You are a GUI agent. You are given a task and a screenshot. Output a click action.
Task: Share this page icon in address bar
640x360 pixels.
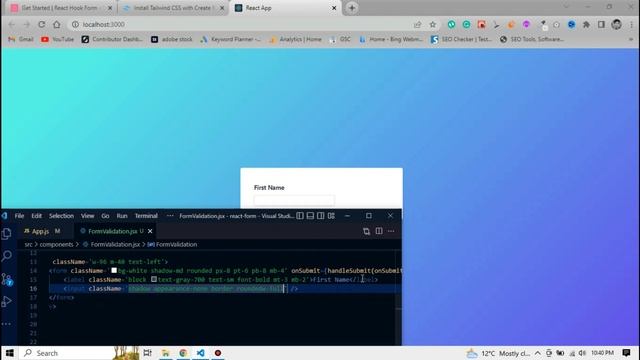point(417,24)
